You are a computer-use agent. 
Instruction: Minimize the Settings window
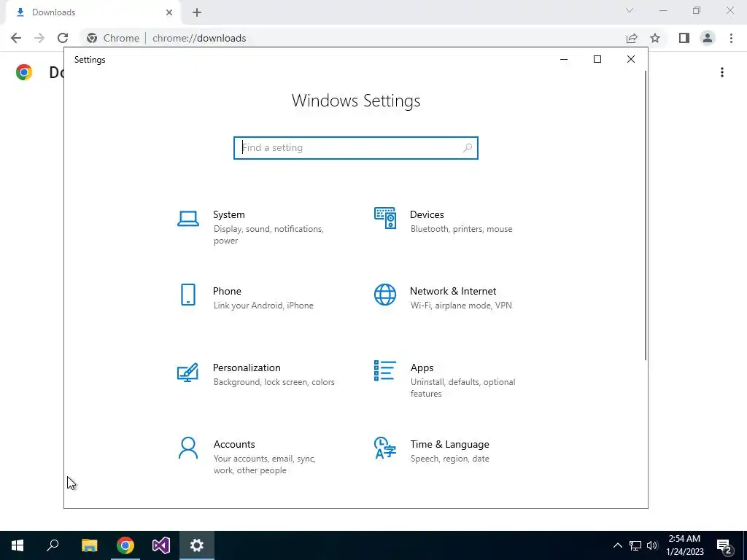564,60
